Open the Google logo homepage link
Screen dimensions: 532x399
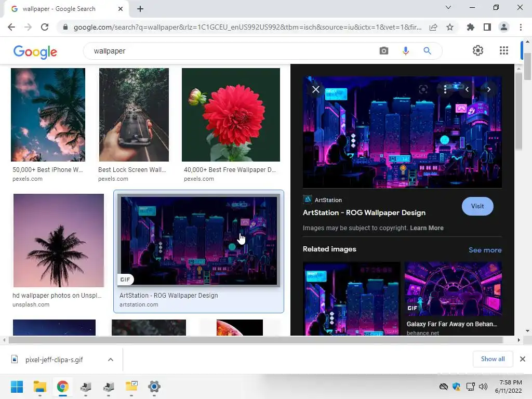click(x=35, y=52)
